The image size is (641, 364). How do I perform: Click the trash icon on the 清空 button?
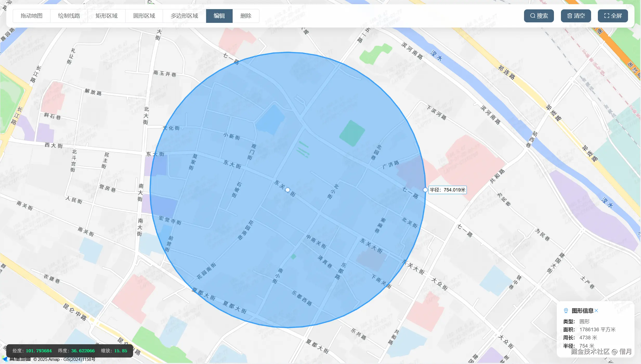click(x=569, y=16)
